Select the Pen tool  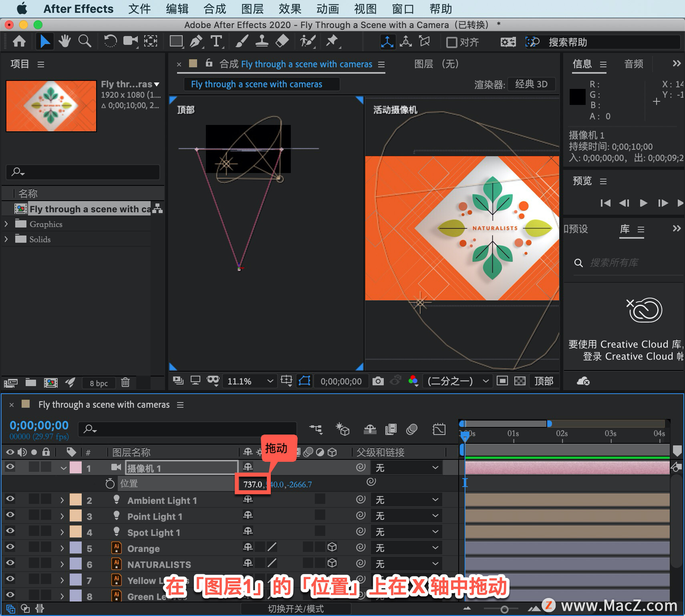[196, 41]
